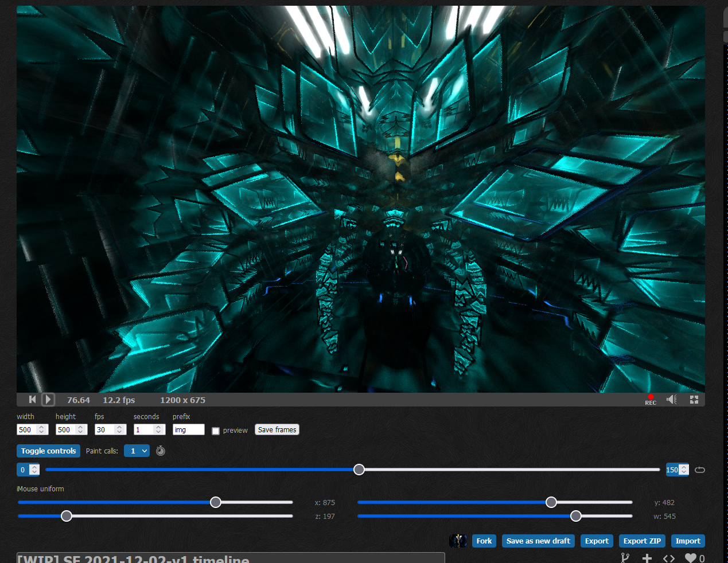Viewport: 728px width, 563px height.
Task: Click the loop icon right of timeline
Action: (x=699, y=470)
